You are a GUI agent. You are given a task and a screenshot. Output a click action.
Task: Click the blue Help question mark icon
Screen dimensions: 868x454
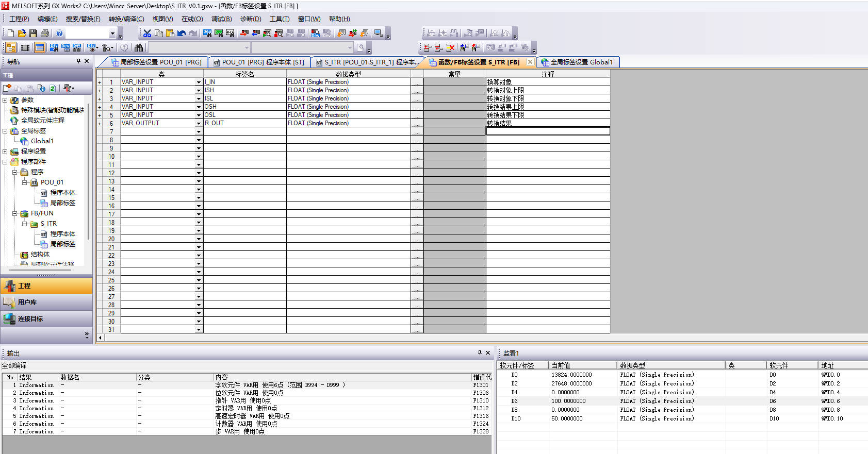click(59, 33)
